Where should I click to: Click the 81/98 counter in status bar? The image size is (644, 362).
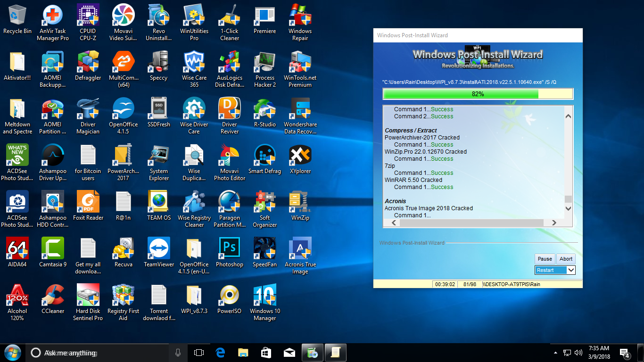click(470, 284)
